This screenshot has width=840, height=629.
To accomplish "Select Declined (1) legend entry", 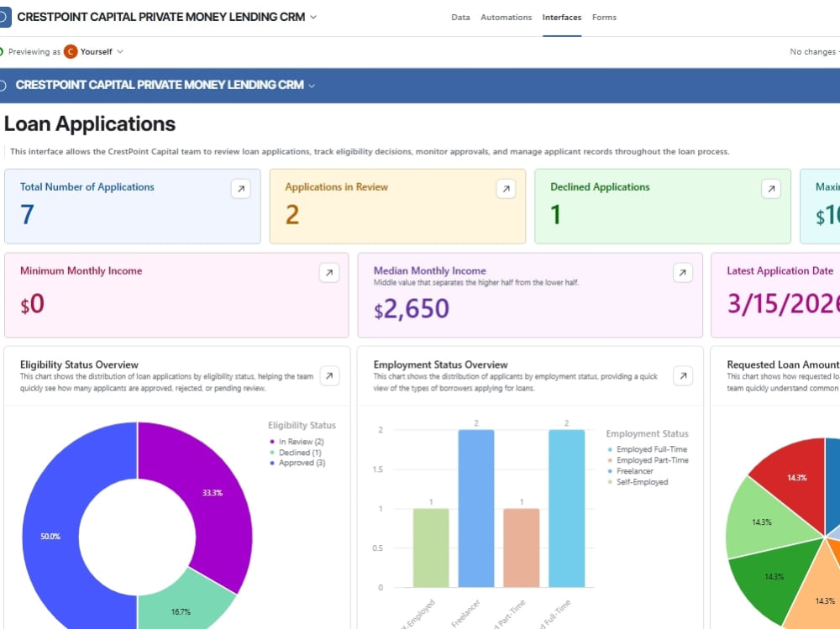I will pos(297,452).
